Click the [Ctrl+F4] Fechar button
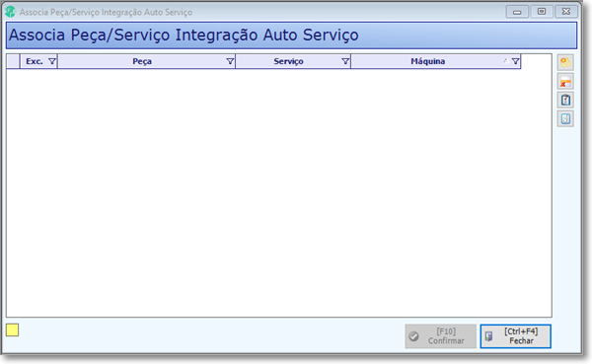The width and height of the screenshot is (592, 364). point(515,336)
